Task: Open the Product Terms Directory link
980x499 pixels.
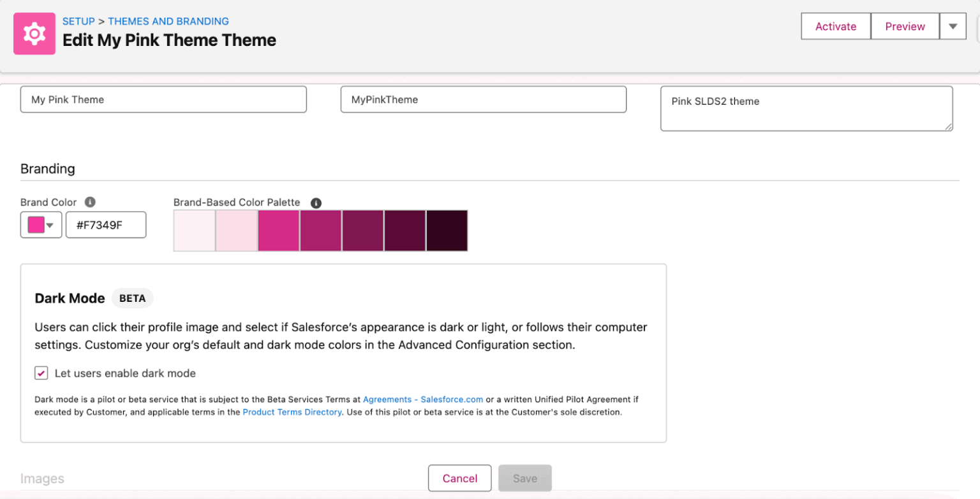Action: 292,412
